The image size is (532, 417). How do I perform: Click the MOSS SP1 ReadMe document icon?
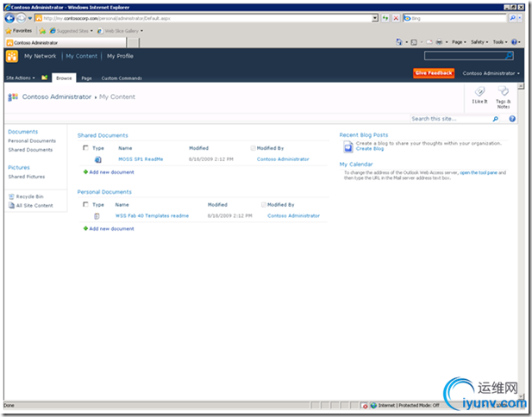(98, 159)
